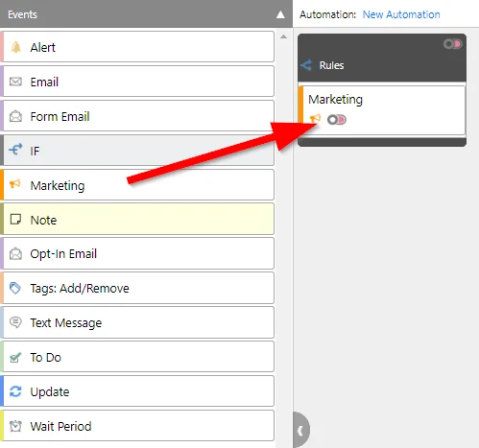Click the Marketing megaphone icon in Events list
Screen dimensions: 479x448
click(x=15, y=184)
